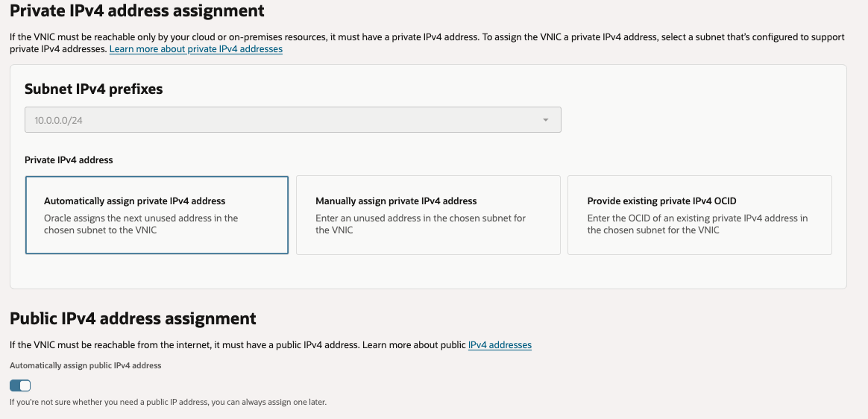Click the text 'Enter the OCID of an existing private IPv4'

click(x=676, y=218)
